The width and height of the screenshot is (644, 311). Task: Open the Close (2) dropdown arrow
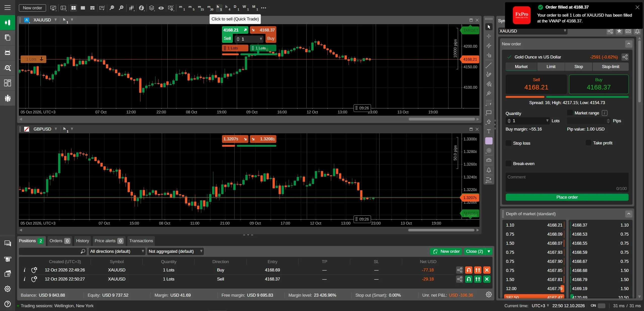click(x=489, y=251)
